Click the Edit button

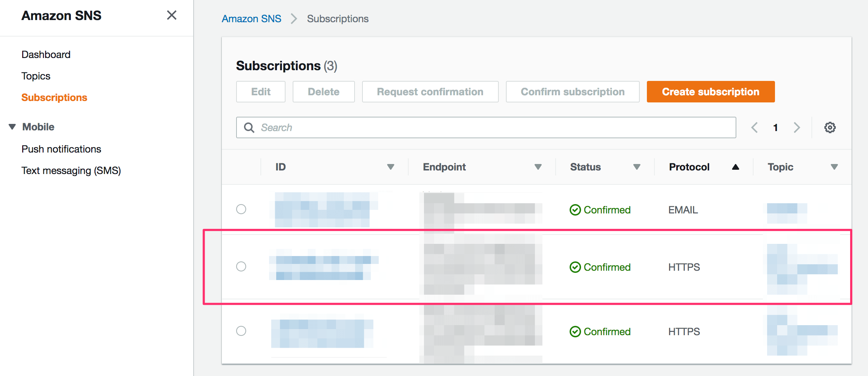(261, 92)
